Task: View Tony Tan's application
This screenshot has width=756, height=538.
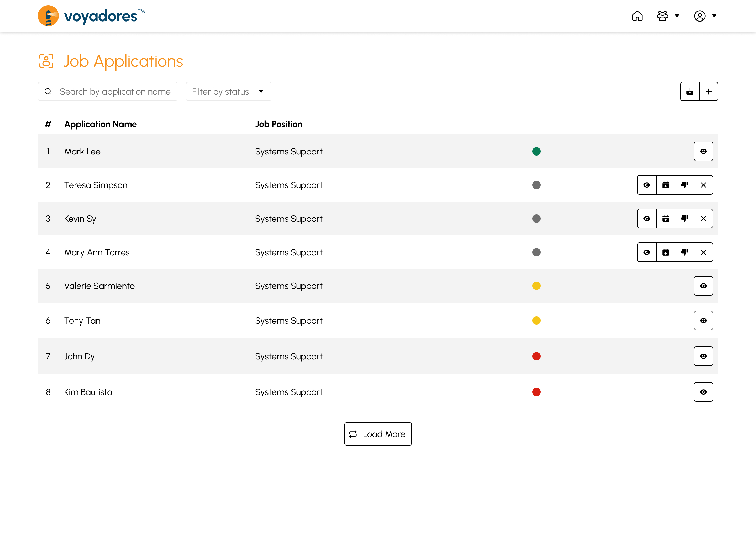Action: tap(703, 320)
